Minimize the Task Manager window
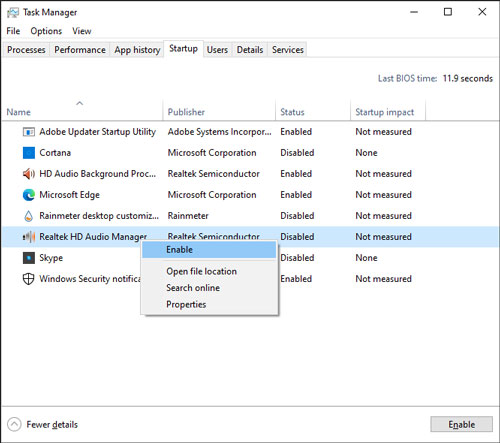 tap(414, 12)
